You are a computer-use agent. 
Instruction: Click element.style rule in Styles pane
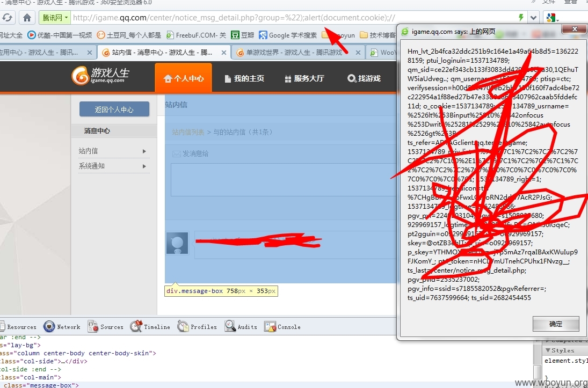(x=565, y=361)
